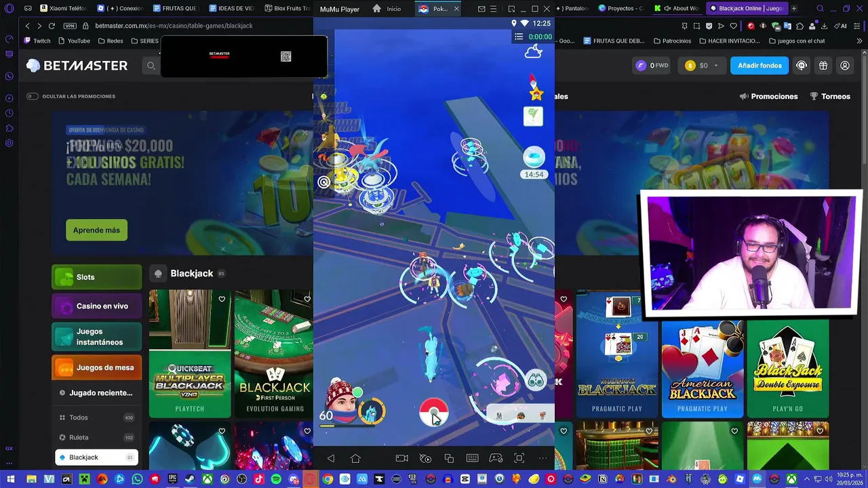Toggle the VPN badge in address bar
This screenshot has height=488, width=868.
tap(70, 26)
